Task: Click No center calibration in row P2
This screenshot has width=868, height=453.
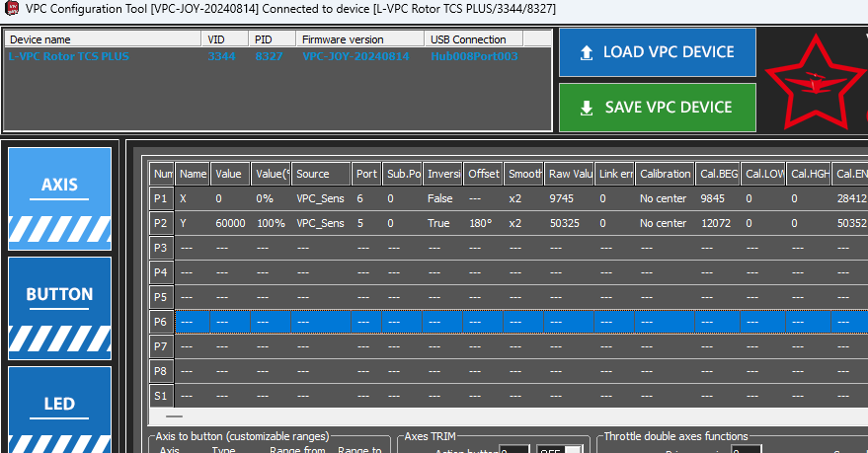Action: [664, 223]
